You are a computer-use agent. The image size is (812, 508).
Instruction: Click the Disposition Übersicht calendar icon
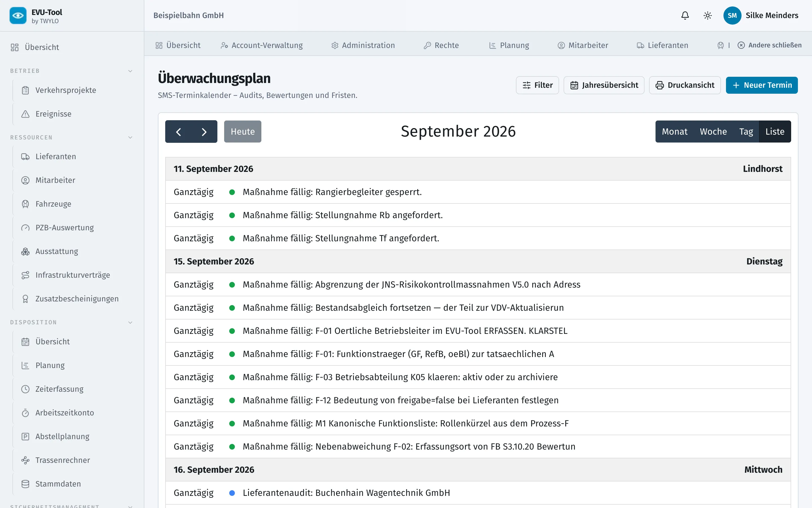(25, 342)
